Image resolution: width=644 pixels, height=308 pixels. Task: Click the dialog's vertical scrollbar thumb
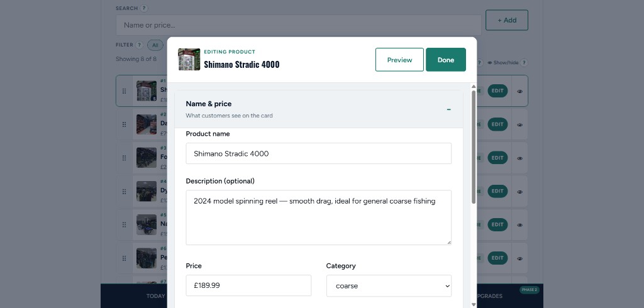pos(474,147)
